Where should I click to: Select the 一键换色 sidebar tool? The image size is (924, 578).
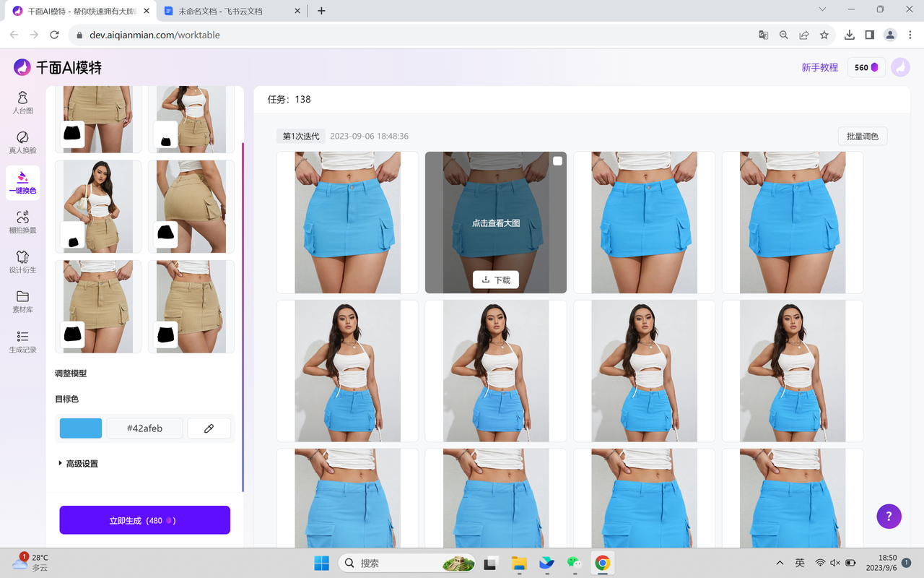pyautogui.click(x=22, y=182)
